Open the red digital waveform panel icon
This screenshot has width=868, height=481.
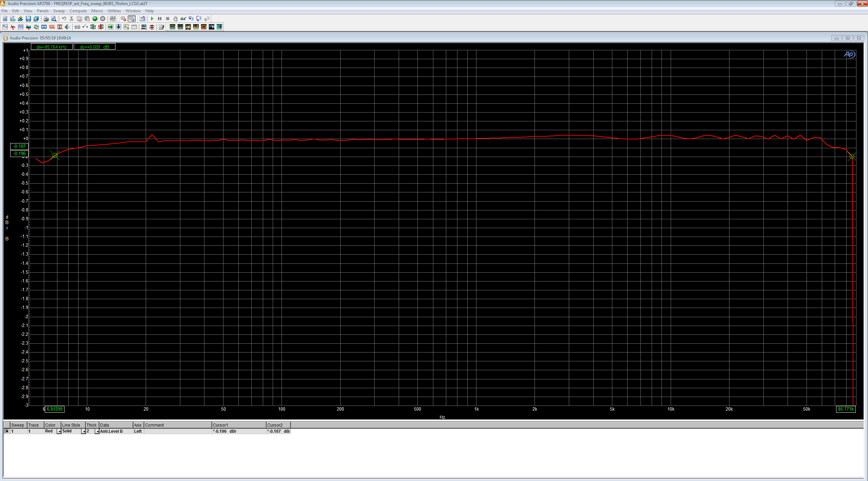[52, 27]
